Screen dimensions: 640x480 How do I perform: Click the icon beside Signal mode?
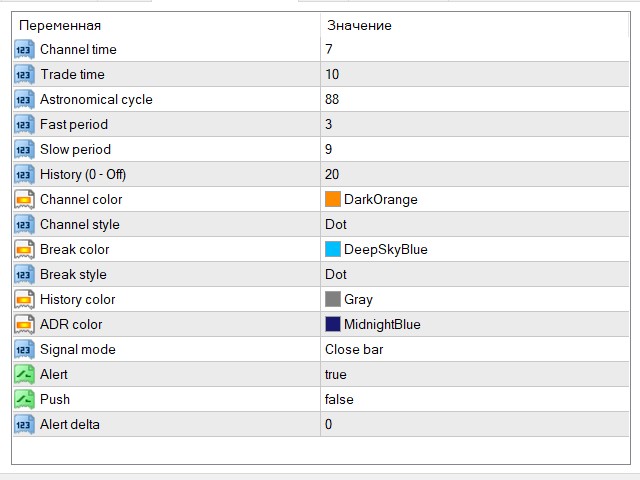(x=24, y=349)
